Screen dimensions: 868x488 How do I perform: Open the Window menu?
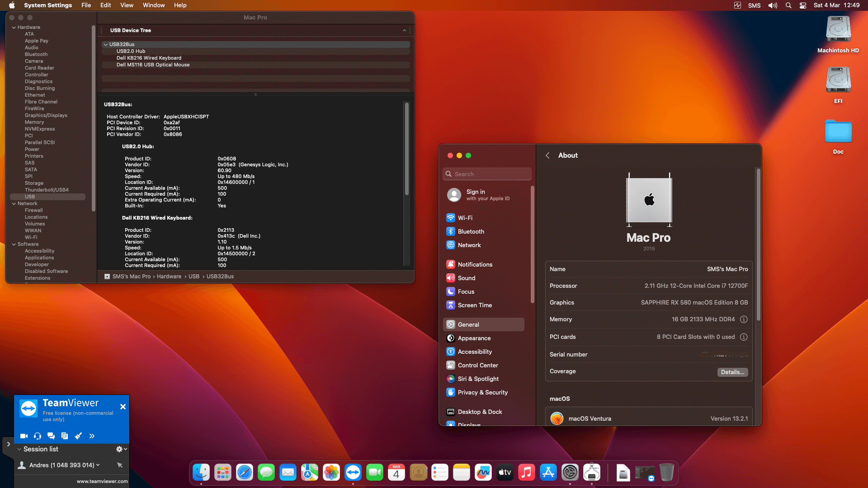(154, 5)
